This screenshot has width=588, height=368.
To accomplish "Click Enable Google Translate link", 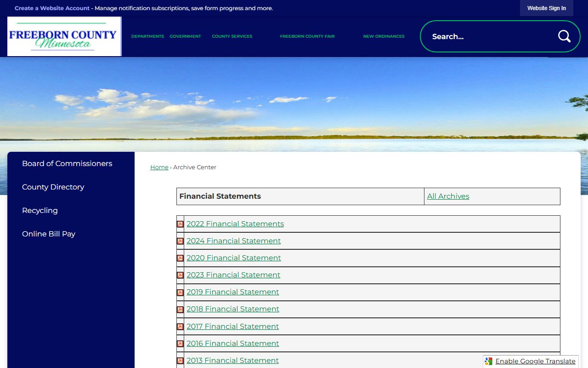I will pos(535,361).
